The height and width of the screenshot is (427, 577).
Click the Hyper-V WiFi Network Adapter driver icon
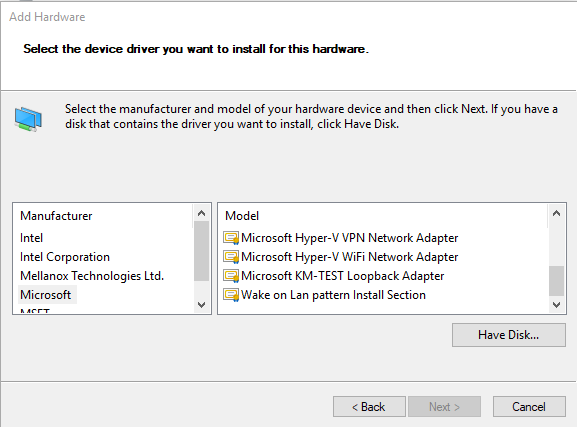(x=231, y=257)
